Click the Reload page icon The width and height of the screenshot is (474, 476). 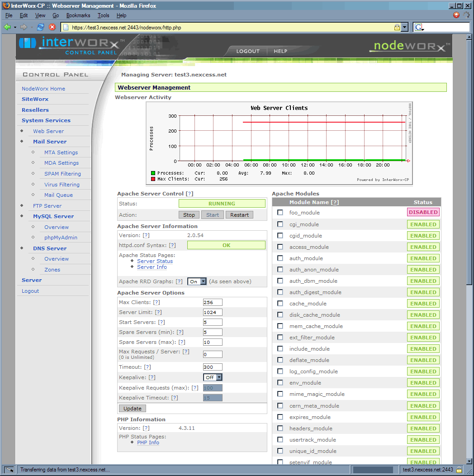pyautogui.click(x=41, y=27)
